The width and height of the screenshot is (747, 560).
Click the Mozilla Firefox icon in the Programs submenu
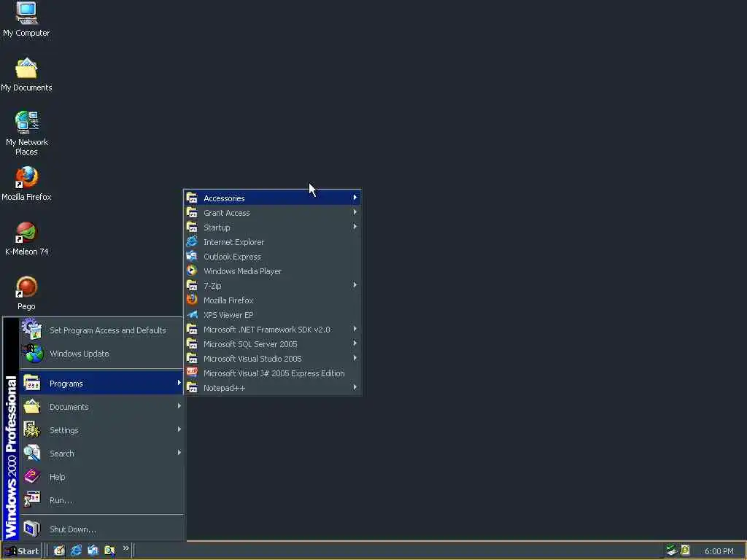pyautogui.click(x=192, y=300)
